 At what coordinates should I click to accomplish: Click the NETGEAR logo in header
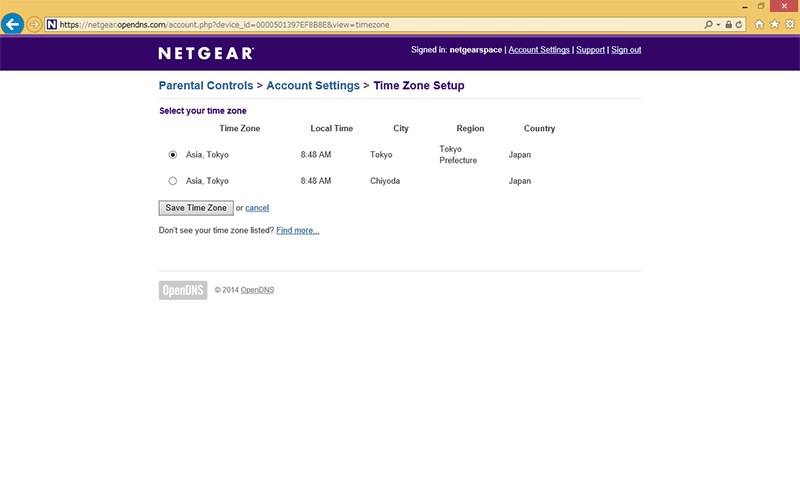tap(206, 52)
